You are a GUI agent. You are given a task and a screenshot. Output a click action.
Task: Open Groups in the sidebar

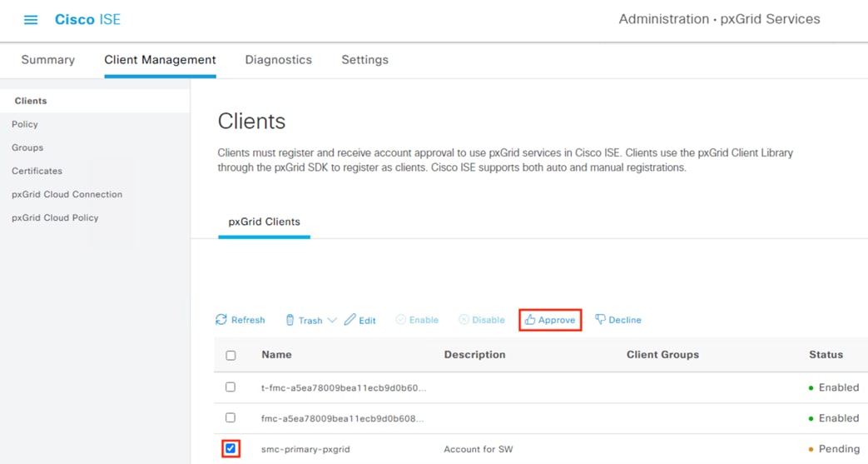27,147
